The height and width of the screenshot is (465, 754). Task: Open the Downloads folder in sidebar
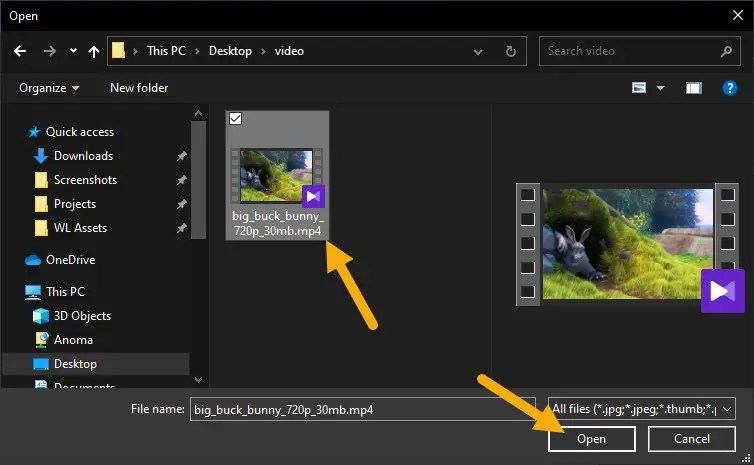pos(83,156)
